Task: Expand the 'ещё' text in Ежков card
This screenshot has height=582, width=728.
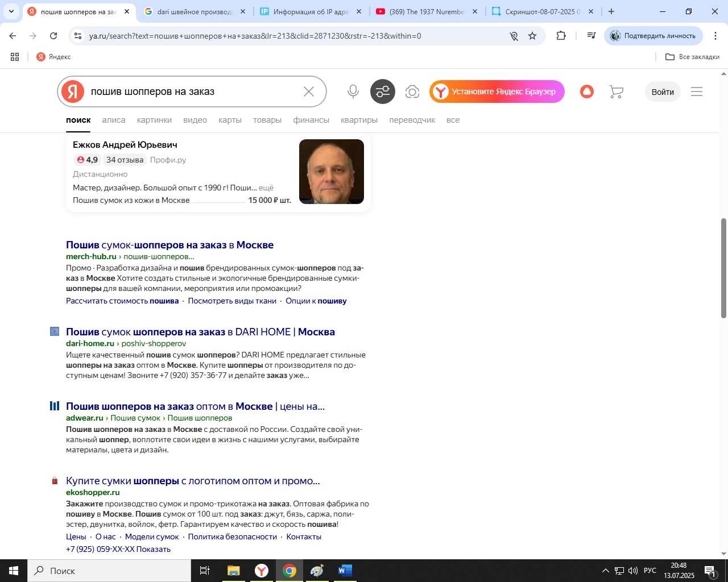Action: [266, 188]
